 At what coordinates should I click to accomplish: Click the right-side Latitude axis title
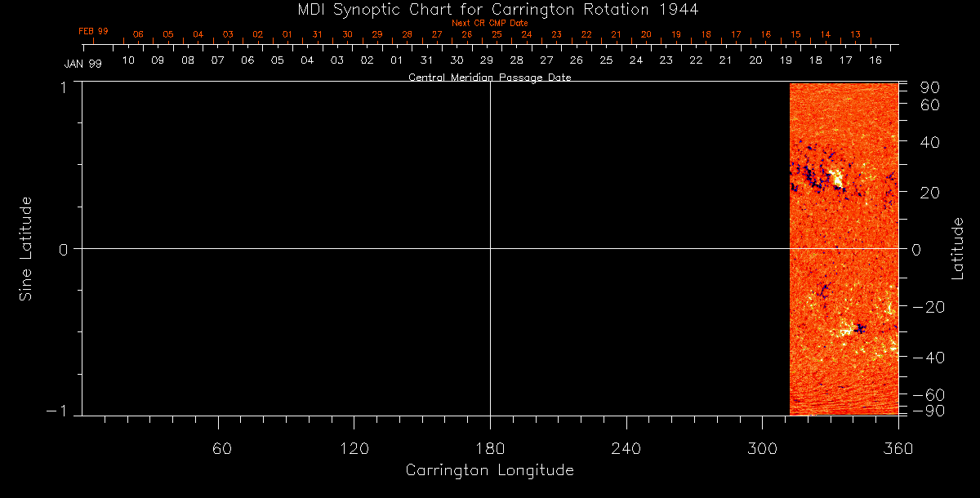(957, 248)
